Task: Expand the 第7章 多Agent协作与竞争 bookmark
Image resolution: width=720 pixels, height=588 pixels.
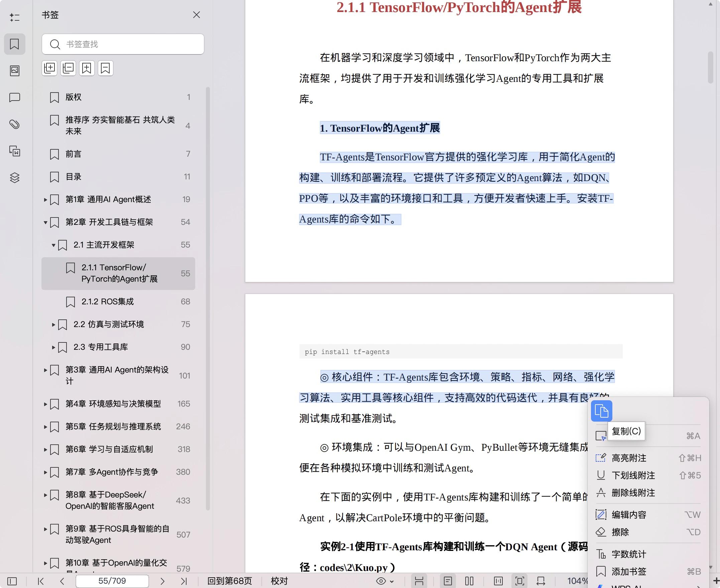Action: 45,472
